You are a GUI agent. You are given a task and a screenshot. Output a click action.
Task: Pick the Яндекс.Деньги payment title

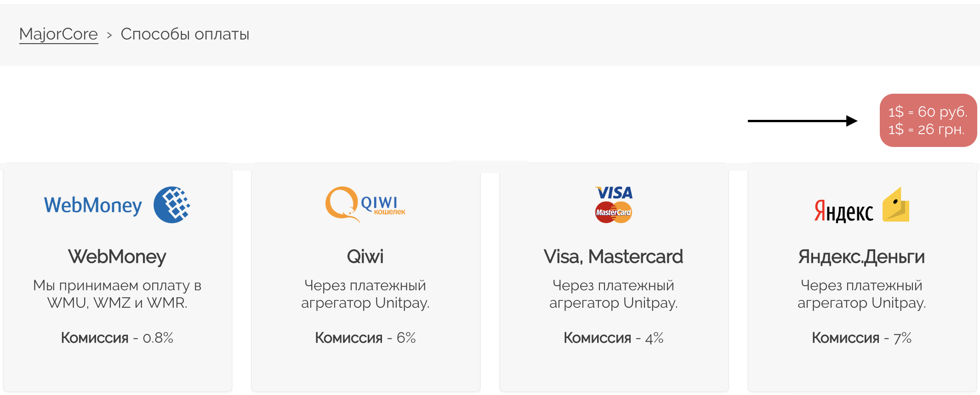862,257
